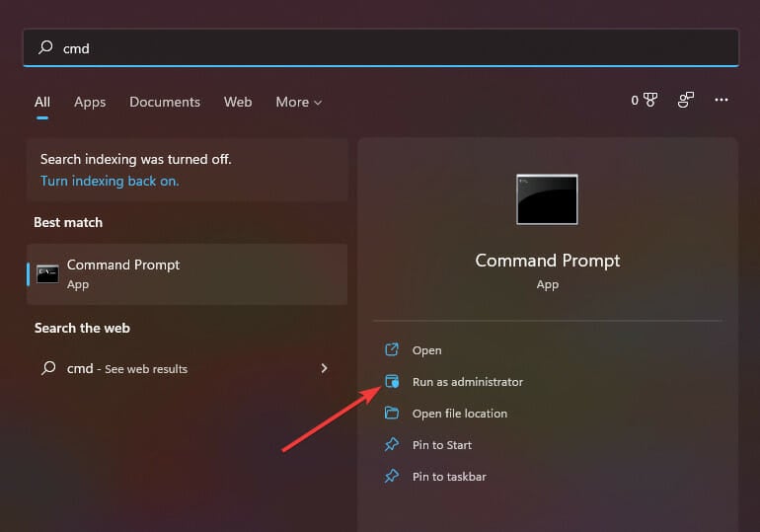Switch to the Documents tab
The width and height of the screenshot is (760, 532).
coord(165,103)
